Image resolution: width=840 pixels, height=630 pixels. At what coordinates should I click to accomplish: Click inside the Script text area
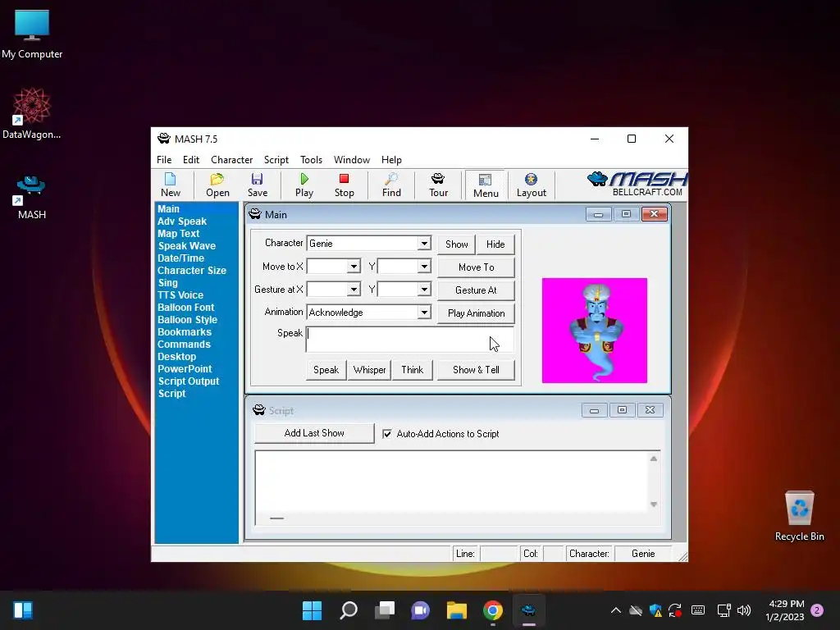pyautogui.click(x=451, y=481)
